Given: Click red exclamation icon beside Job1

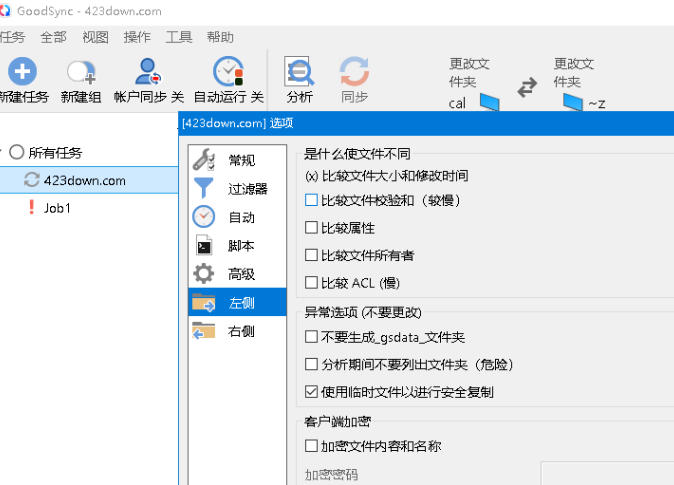Looking at the screenshot, I should coord(31,207).
